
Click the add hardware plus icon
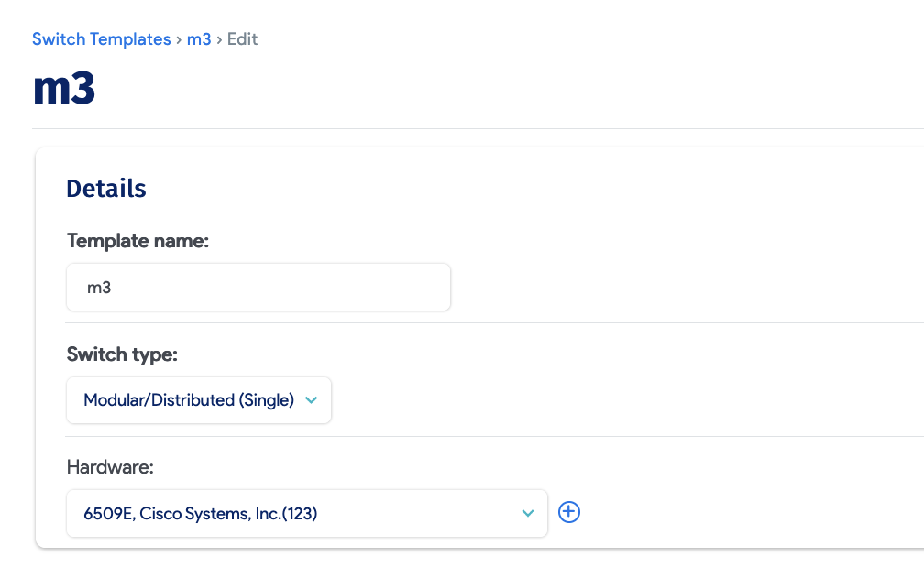click(569, 513)
